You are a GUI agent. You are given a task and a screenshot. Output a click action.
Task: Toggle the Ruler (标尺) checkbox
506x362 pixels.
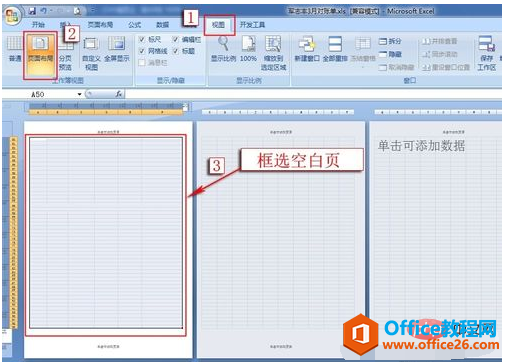142,39
